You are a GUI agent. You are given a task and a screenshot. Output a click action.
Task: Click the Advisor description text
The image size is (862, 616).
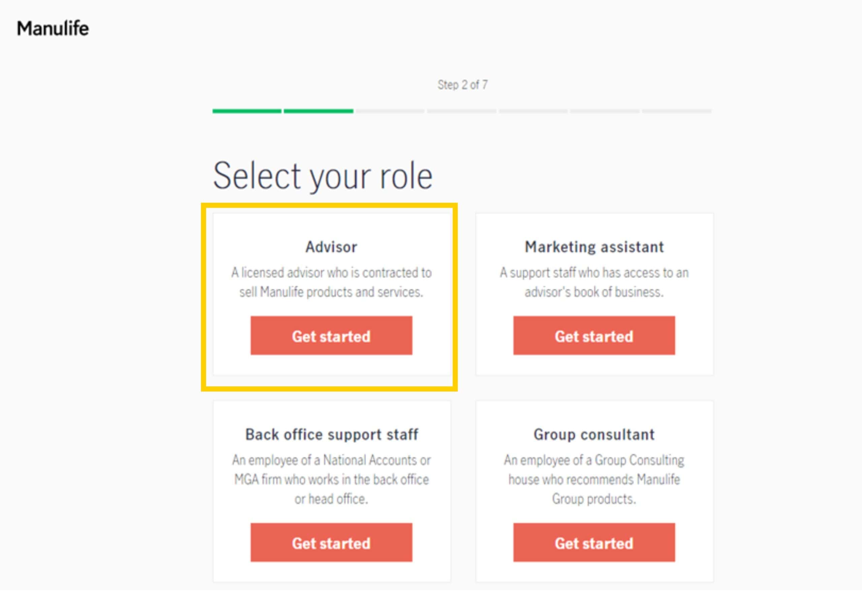click(331, 282)
